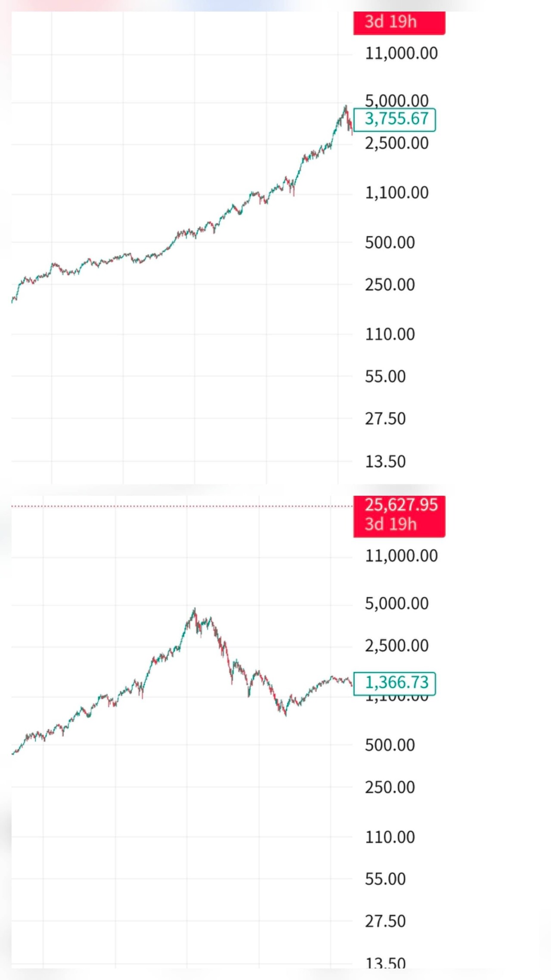Click the red 25,627.95 price label
Viewport: 551px width, 980px height.
click(x=401, y=505)
